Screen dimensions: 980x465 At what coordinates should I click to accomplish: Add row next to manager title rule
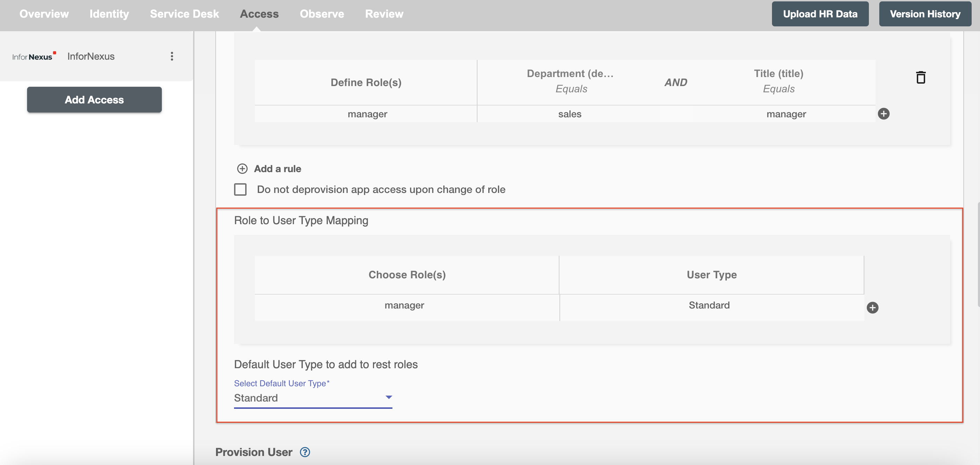click(883, 114)
